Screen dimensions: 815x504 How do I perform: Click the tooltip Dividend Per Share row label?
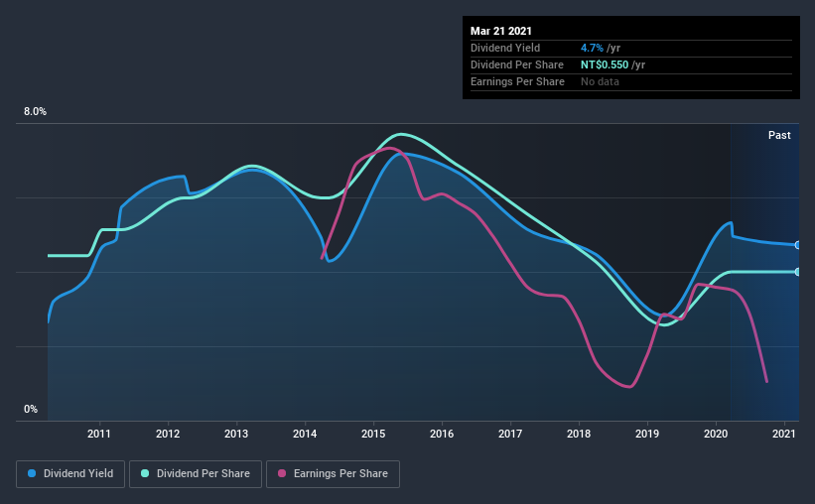click(516, 64)
